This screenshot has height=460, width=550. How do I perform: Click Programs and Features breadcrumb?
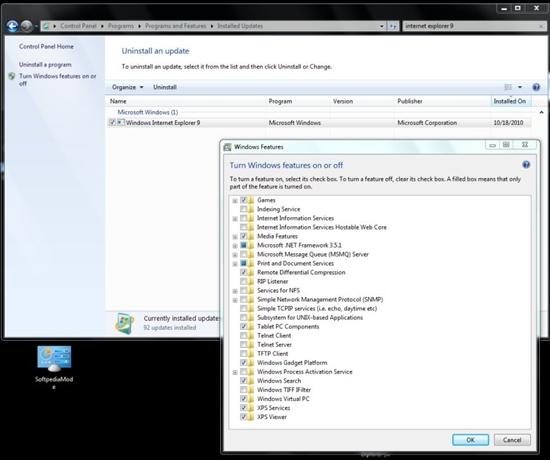[x=175, y=26]
